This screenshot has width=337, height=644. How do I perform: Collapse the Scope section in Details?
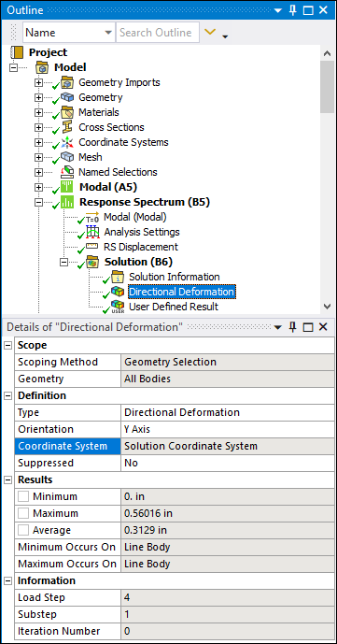[x=7, y=346]
